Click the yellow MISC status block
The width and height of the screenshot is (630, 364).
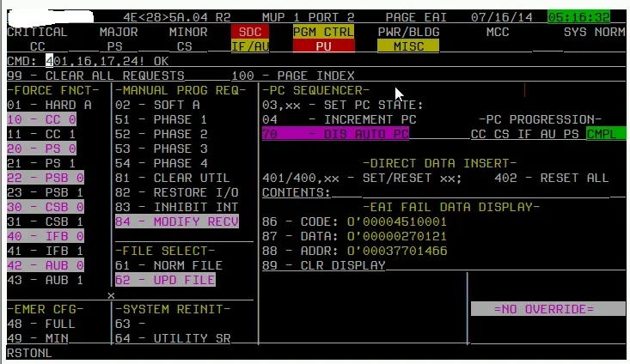(x=408, y=46)
